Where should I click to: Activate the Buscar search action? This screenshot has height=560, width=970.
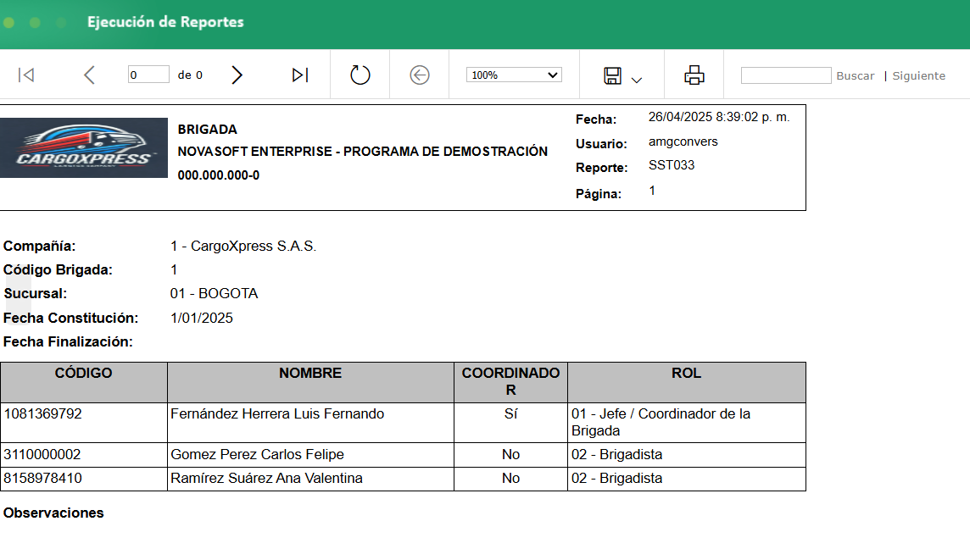pos(856,75)
